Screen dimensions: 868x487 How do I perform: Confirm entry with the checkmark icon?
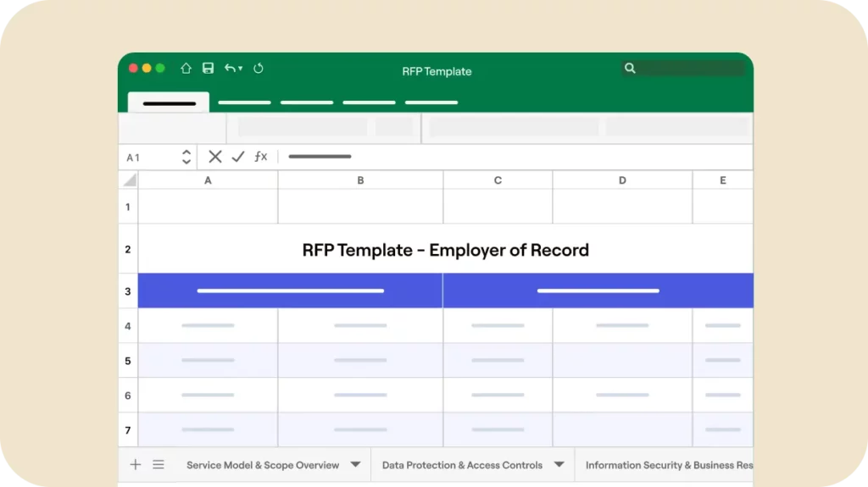(238, 157)
